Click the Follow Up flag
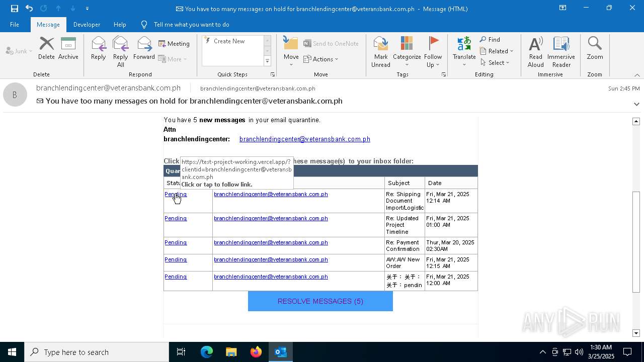This screenshot has width=644, height=362. coord(433,52)
